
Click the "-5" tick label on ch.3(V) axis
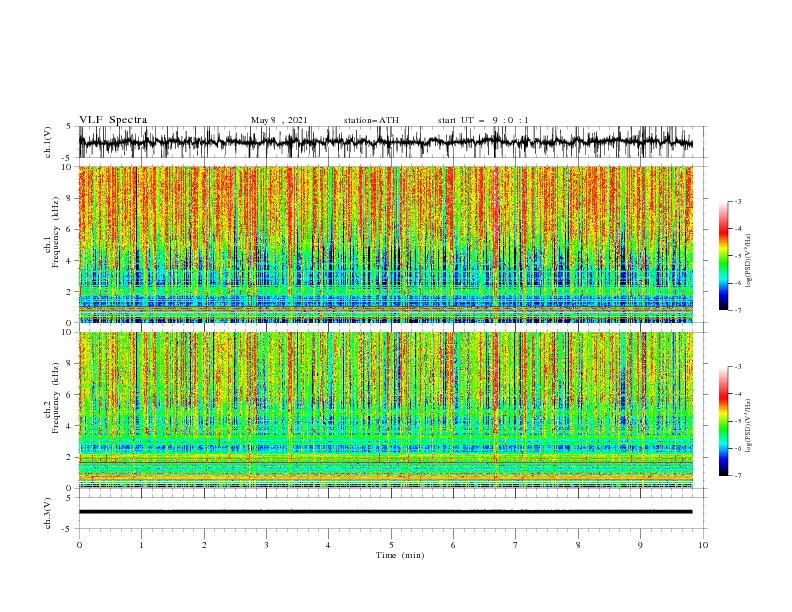(67, 529)
